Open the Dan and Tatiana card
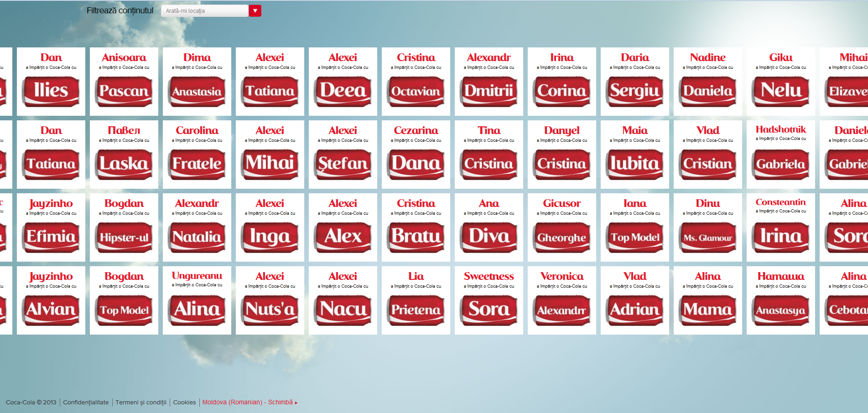The image size is (868, 413). coord(51,155)
